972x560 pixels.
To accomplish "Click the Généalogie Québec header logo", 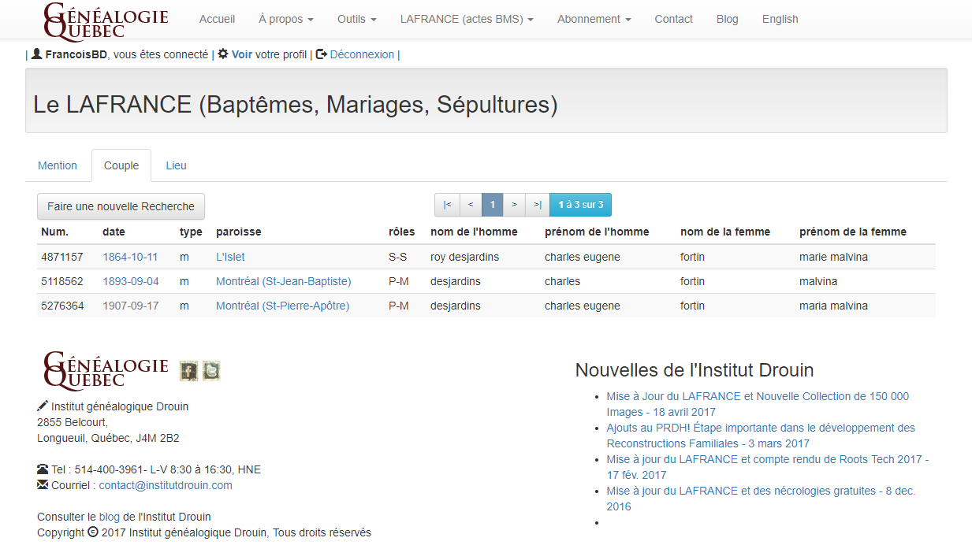I will click(x=106, y=21).
